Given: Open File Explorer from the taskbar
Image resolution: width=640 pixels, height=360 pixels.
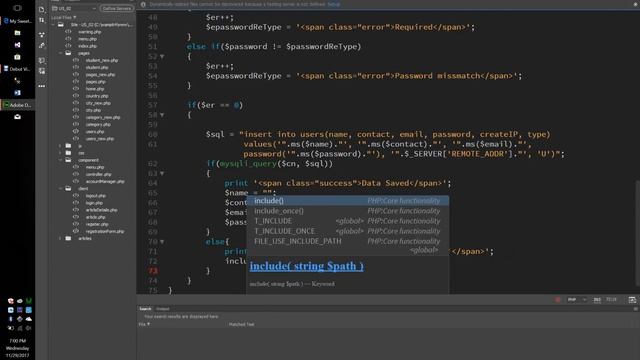Looking at the screenshot, I should [x=17, y=33].
